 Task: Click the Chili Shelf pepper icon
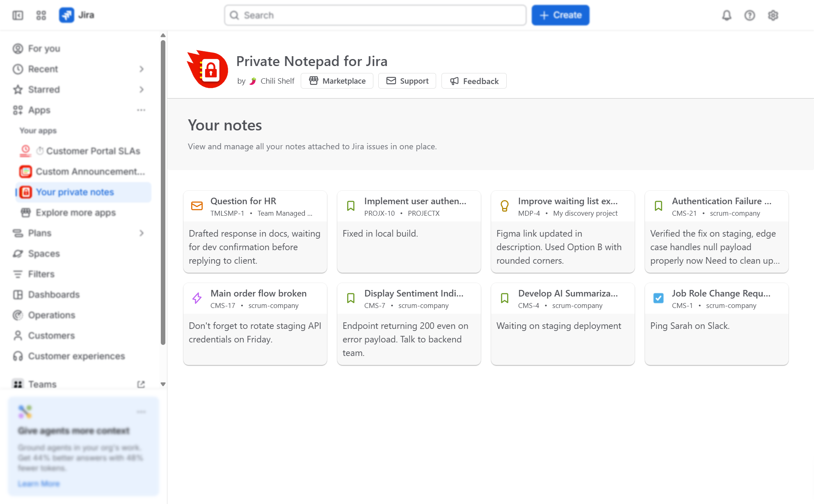253,81
